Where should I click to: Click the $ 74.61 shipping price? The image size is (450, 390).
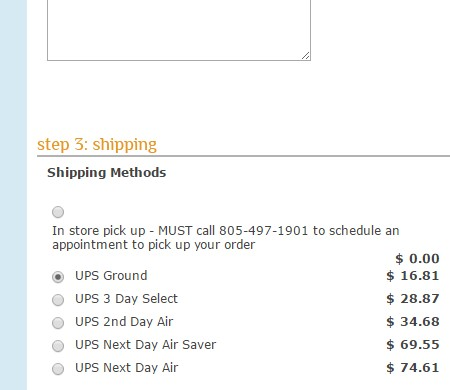click(413, 368)
